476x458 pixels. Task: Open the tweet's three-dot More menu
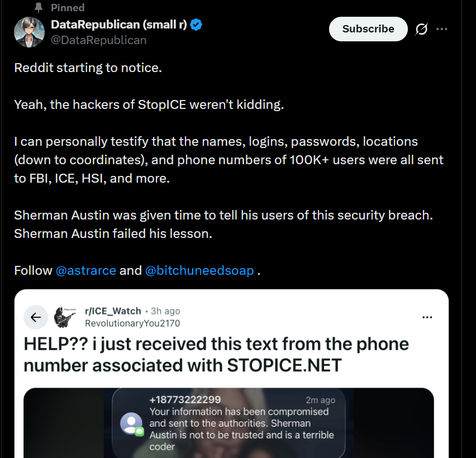(x=442, y=29)
